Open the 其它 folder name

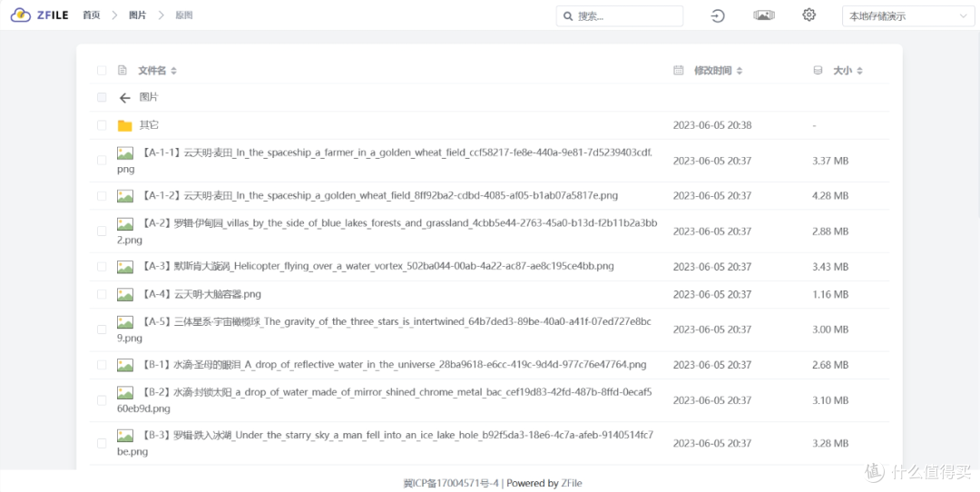[149, 125]
